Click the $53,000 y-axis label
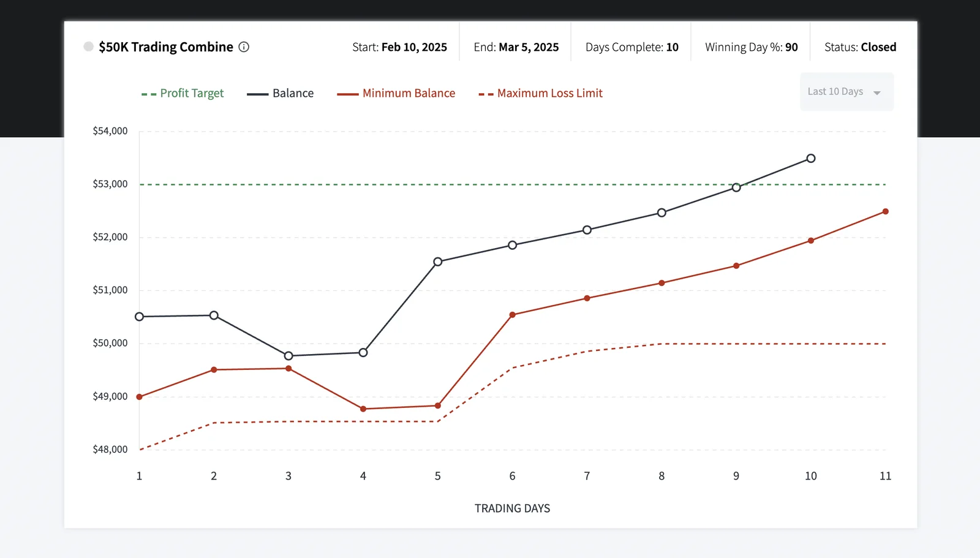The height and width of the screenshot is (558, 980). [x=110, y=184]
